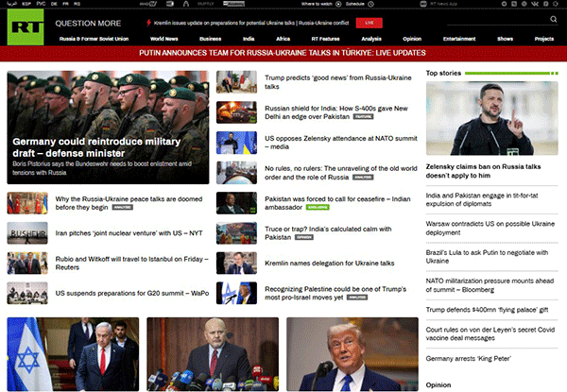The height and width of the screenshot is (392, 567).
Task: Switch to the Arabic language edition
Action: tap(12, 4)
